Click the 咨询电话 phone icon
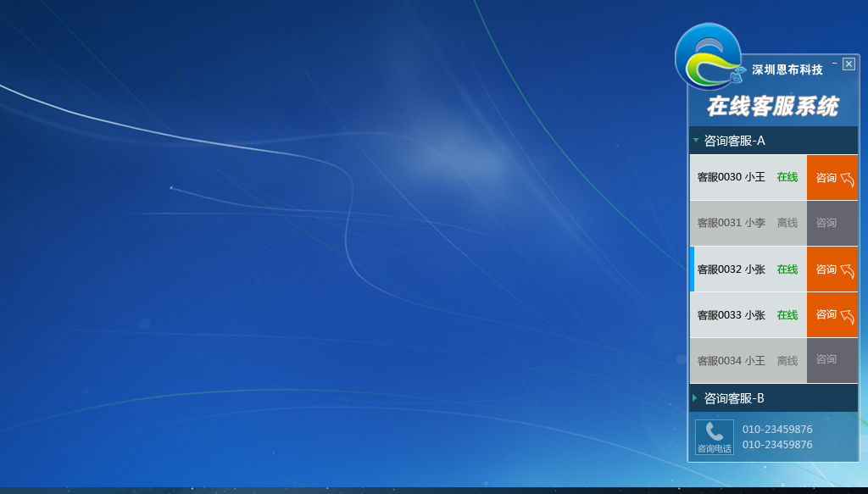The image size is (868, 494). [x=714, y=436]
